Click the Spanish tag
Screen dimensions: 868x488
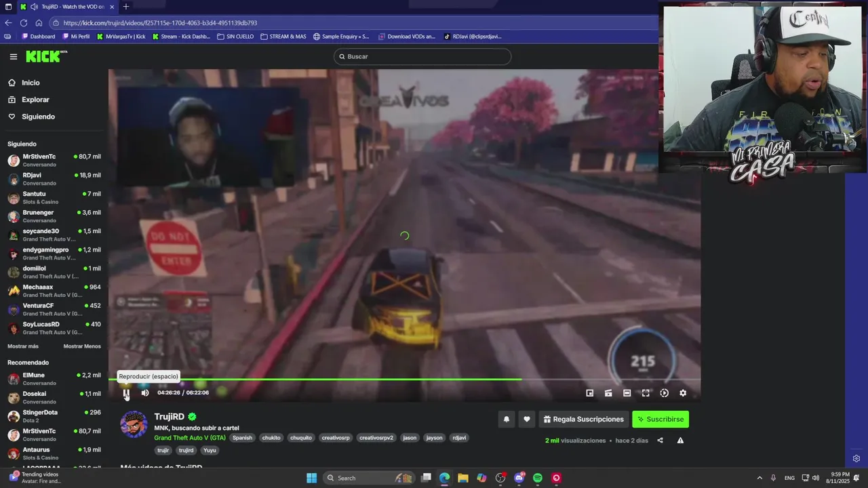pyautogui.click(x=242, y=438)
